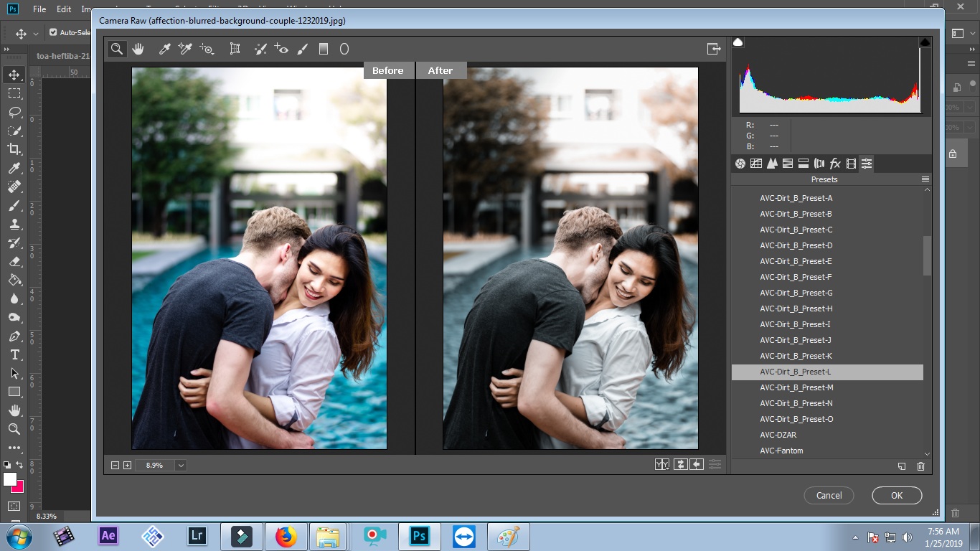
Task: Cancel the Camera Raw dialog
Action: [x=829, y=495]
